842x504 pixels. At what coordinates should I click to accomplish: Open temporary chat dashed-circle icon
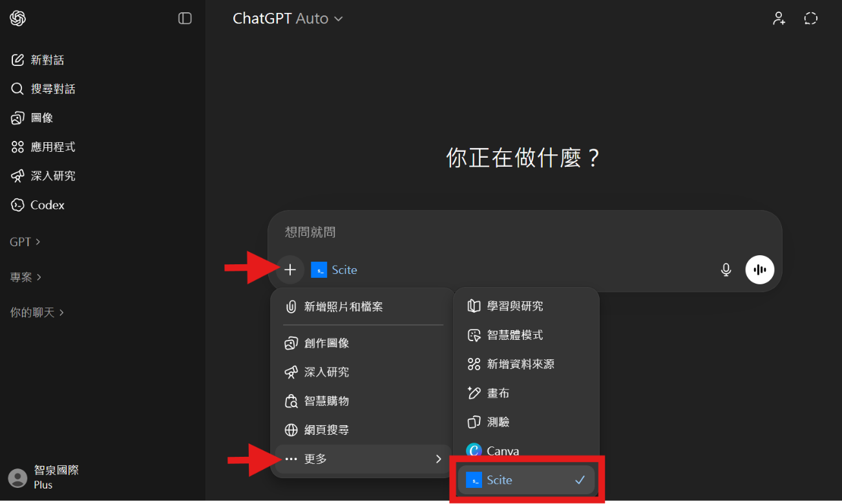tap(810, 18)
